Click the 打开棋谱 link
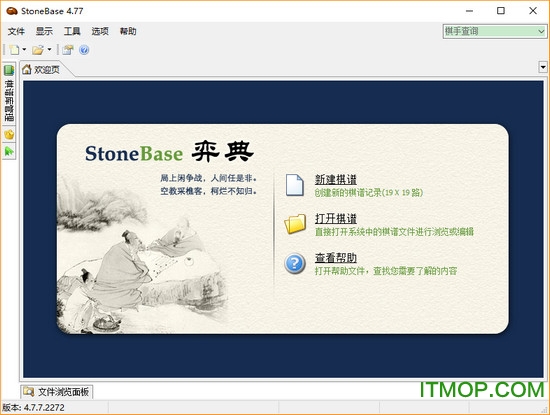This screenshot has height=415, width=550. click(336, 219)
